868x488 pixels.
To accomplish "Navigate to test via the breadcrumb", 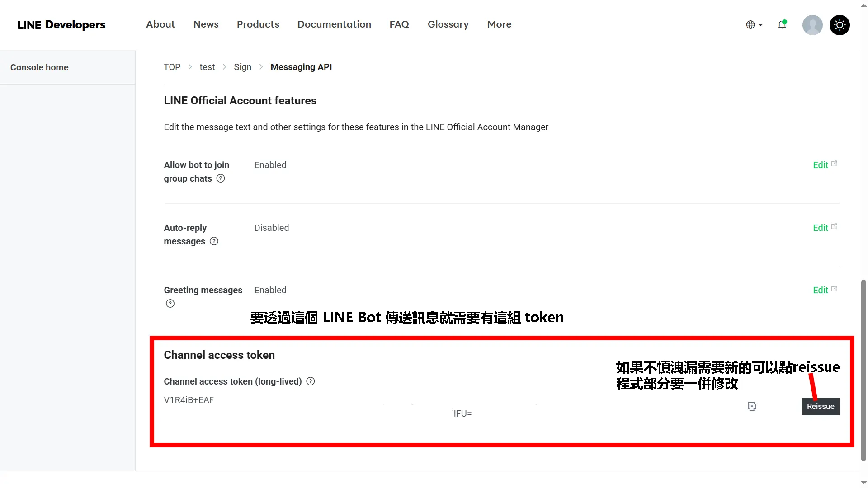I will 207,66.
